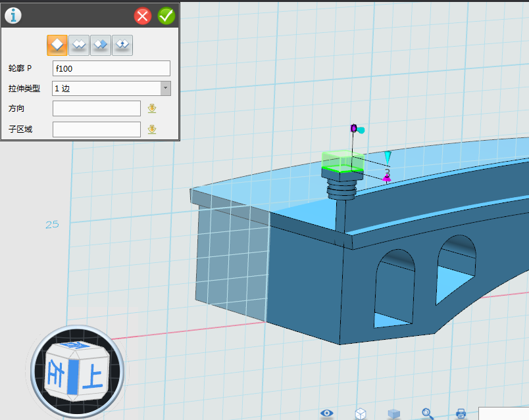Click the 轮廓 P field containing f100

pyautogui.click(x=111, y=68)
